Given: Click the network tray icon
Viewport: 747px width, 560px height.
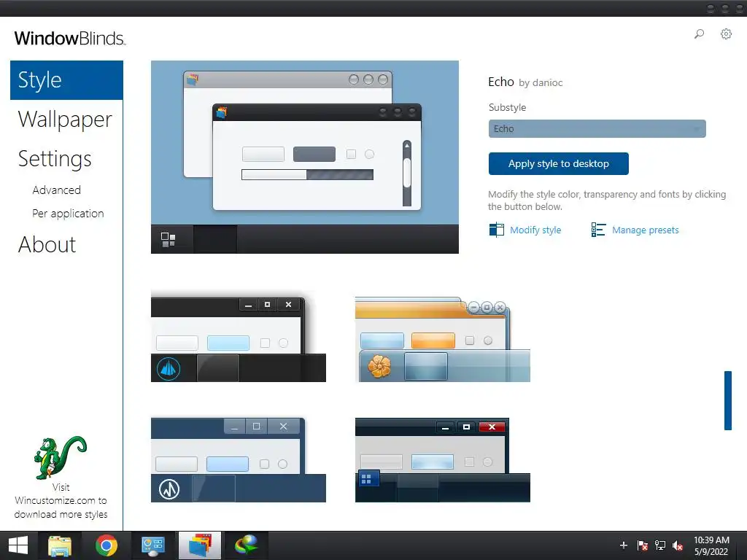Looking at the screenshot, I should click(x=659, y=545).
